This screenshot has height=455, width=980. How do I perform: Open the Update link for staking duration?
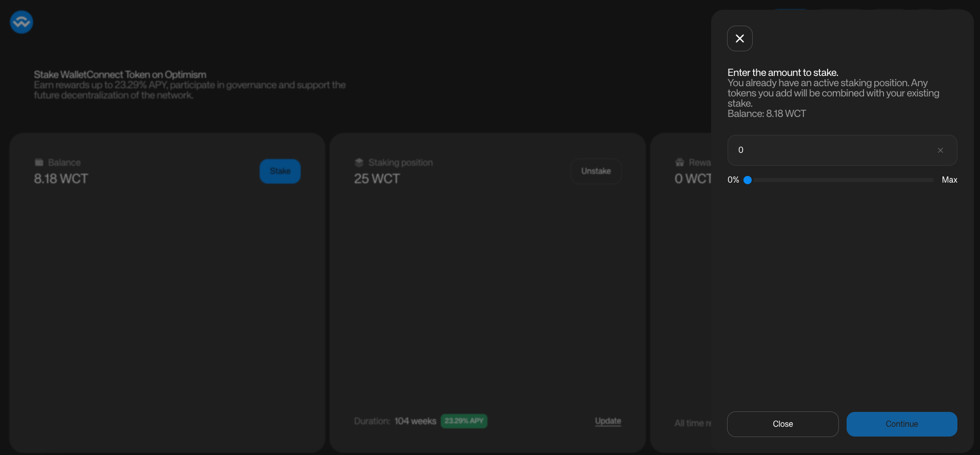coord(608,421)
